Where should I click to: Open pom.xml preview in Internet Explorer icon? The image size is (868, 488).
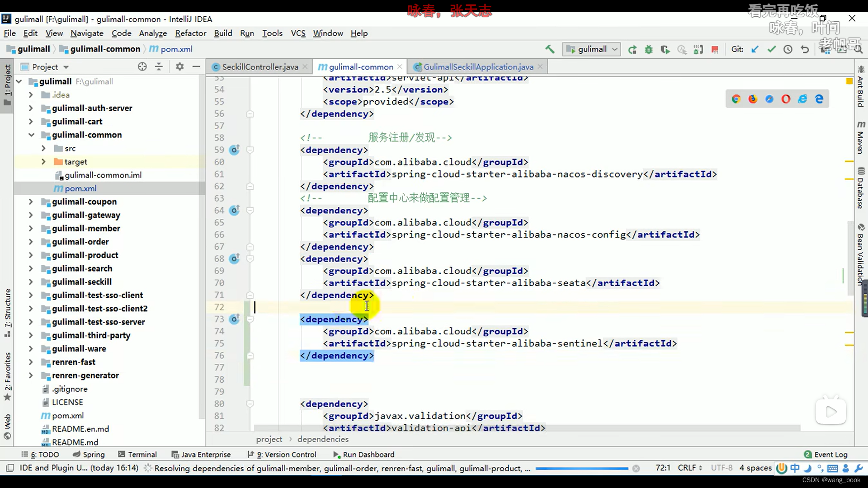[x=802, y=99]
